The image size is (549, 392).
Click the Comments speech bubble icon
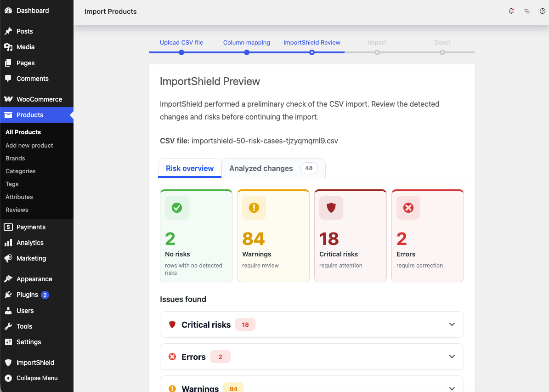[x=8, y=79]
